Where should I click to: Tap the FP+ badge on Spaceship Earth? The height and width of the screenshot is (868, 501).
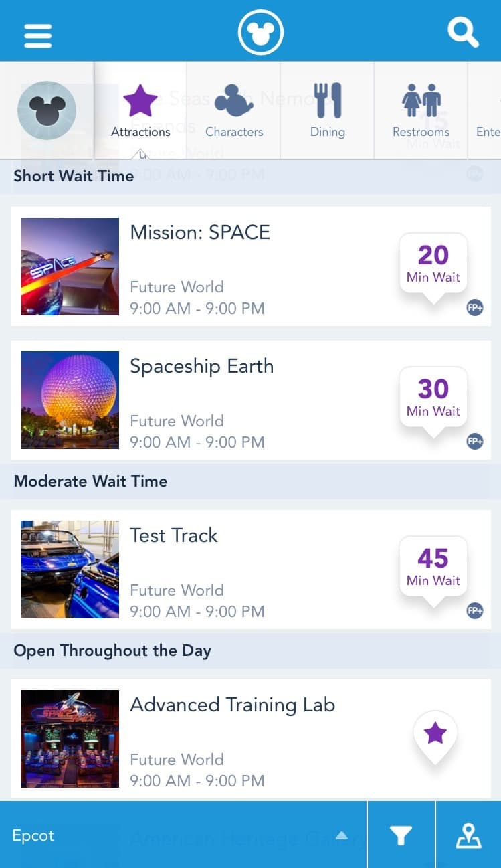pyautogui.click(x=474, y=442)
